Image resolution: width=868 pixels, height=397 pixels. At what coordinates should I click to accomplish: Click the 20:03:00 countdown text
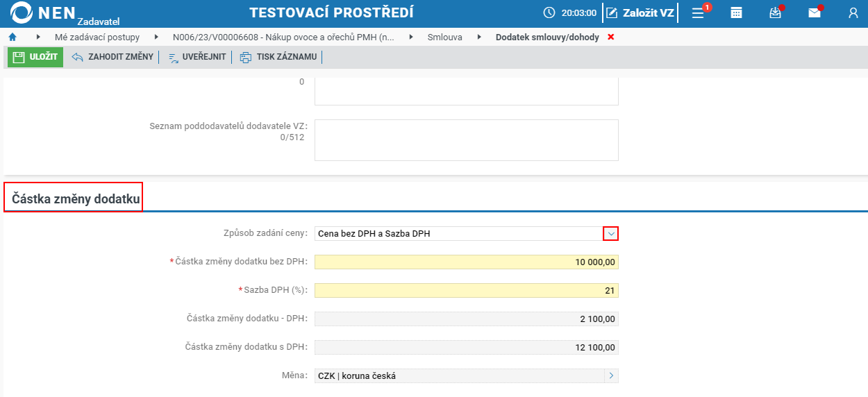point(578,13)
